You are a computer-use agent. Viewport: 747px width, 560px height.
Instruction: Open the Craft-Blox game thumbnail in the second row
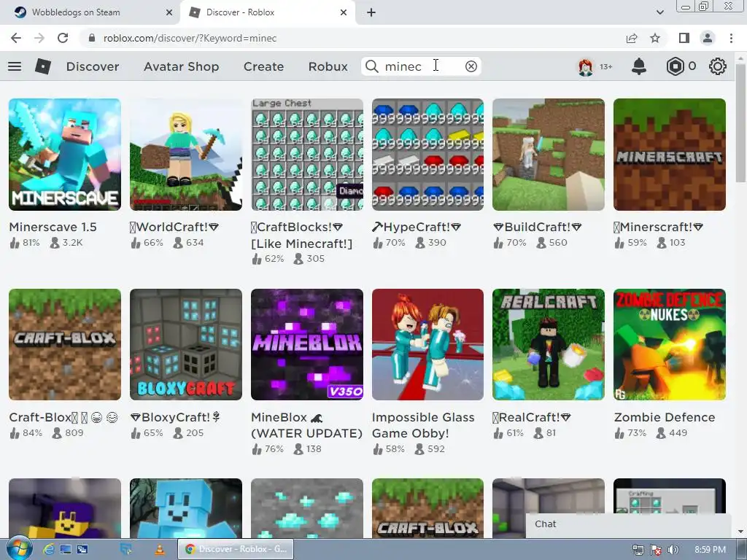pos(65,344)
